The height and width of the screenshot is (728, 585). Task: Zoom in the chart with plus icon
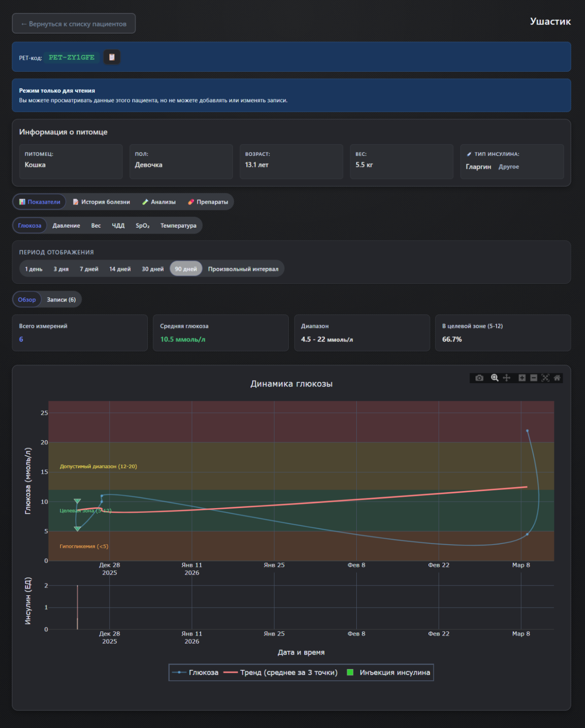[522, 378]
